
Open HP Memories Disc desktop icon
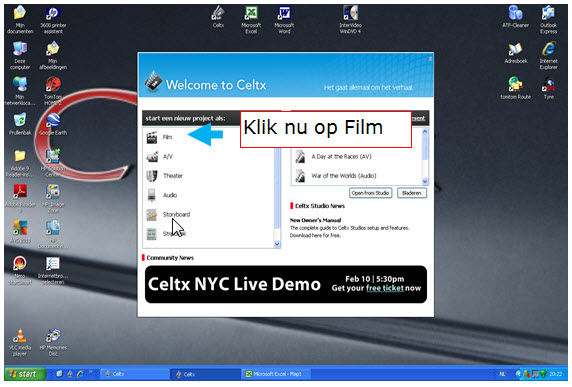[x=53, y=342]
